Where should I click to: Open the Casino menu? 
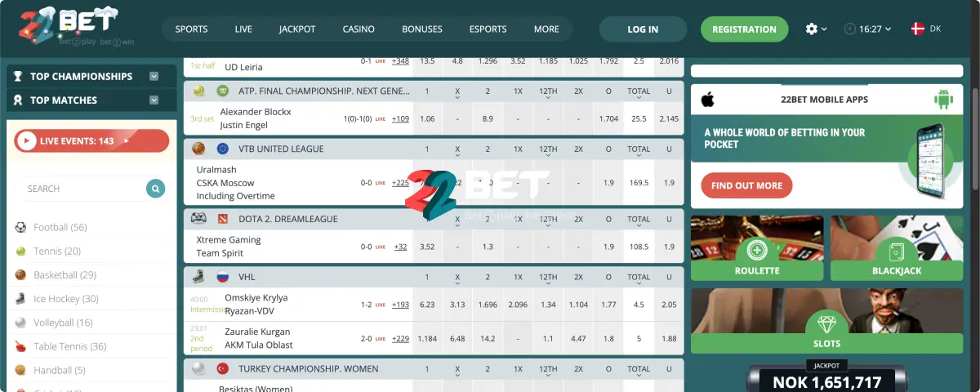click(359, 29)
